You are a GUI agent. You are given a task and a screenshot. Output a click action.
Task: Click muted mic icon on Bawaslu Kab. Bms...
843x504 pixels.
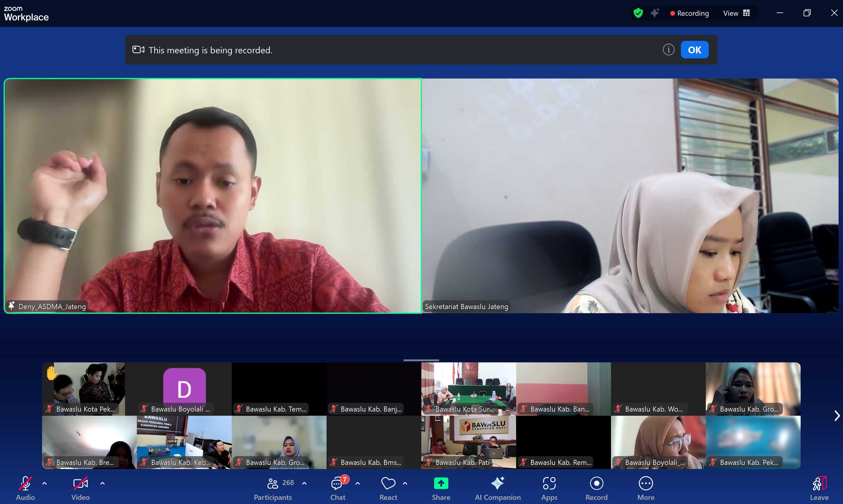(x=334, y=462)
